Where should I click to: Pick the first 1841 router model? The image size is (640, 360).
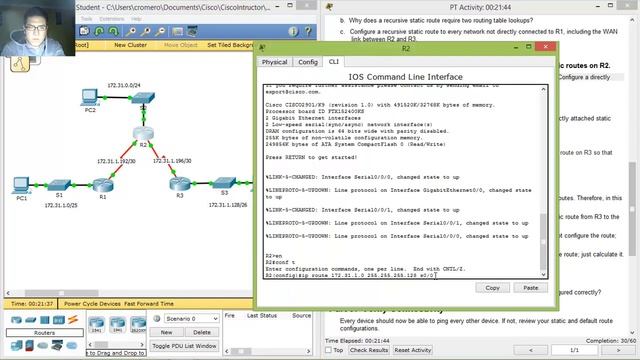click(x=96, y=324)
